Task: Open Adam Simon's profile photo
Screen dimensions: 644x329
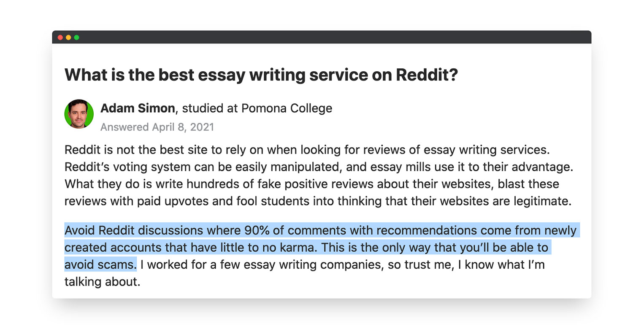Action: tap(79, 114)
